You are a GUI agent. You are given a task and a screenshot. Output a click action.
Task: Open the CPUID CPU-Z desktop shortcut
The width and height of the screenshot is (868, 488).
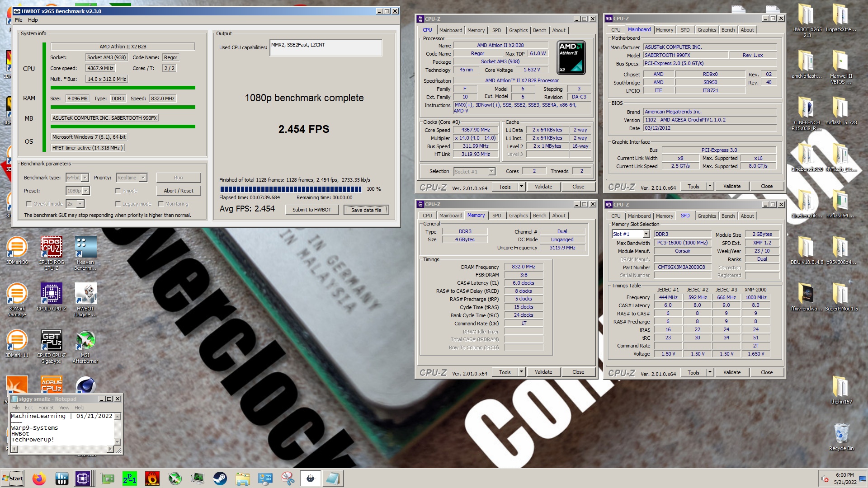coord(51,296)
